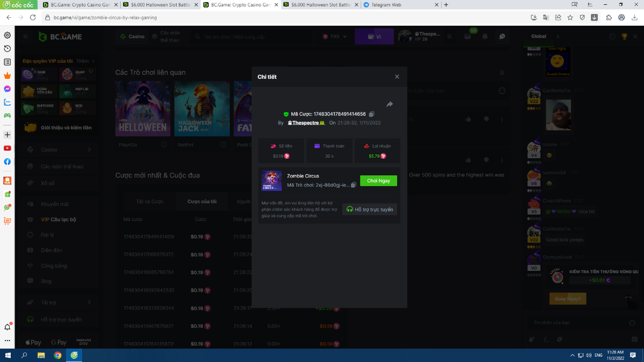This screenshot has width=644, height=362.
Task: Open a new browser tab
Action: [x=446, y=5]
